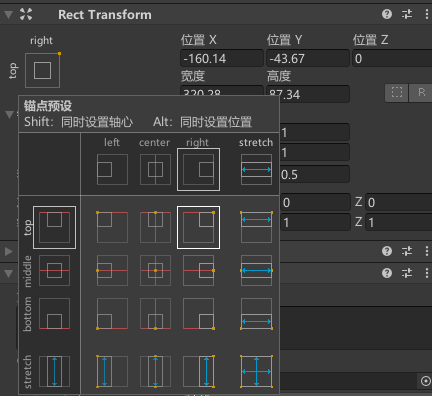The width and height of the screenshot is (432, 396).
Task: Click the Rect Transform component icon
Action: click(26, 14)
